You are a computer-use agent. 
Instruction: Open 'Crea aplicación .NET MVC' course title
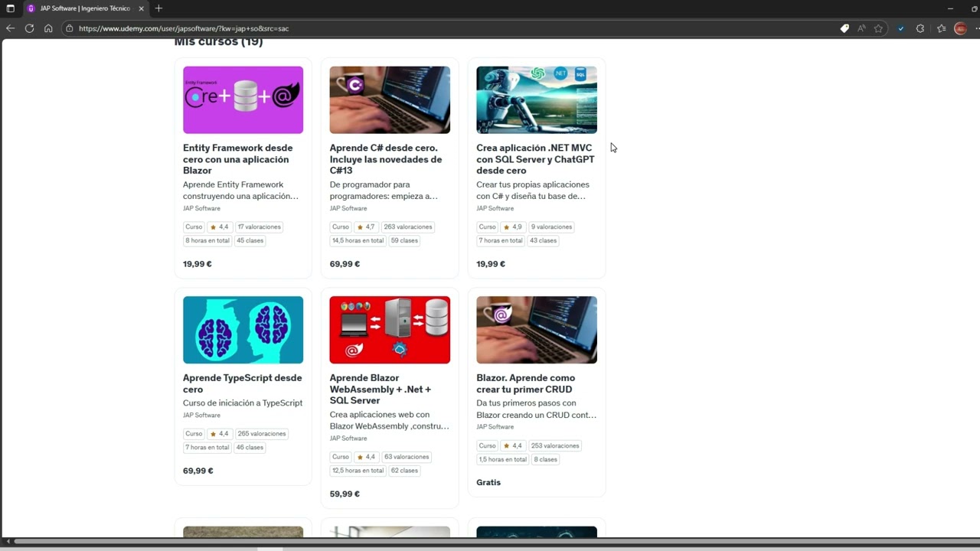tap(535, 159)
